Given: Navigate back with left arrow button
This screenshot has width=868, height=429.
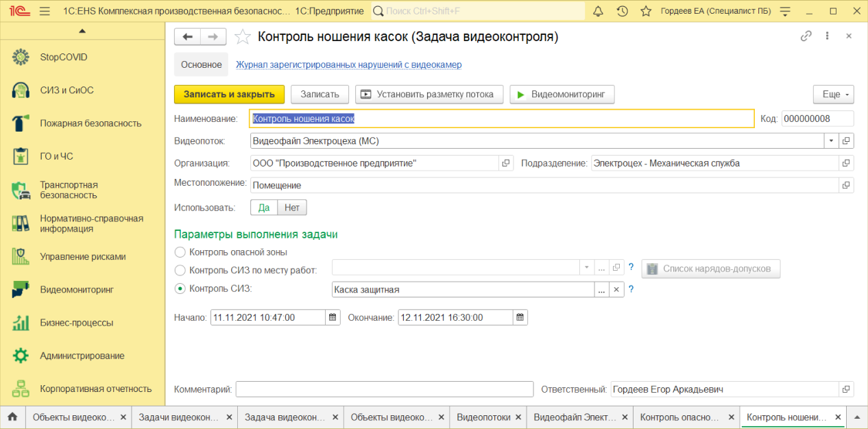Looking at the screenshot, I should [187, 37].
